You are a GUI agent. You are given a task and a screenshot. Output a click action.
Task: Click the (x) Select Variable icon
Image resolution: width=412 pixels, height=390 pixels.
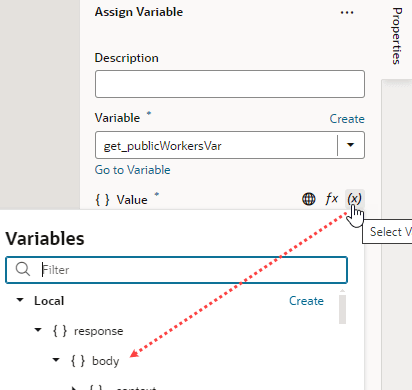(354, 199)
